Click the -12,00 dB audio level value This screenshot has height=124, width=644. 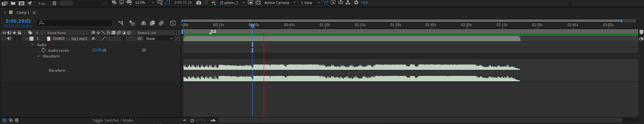click(x=99, y=50)
